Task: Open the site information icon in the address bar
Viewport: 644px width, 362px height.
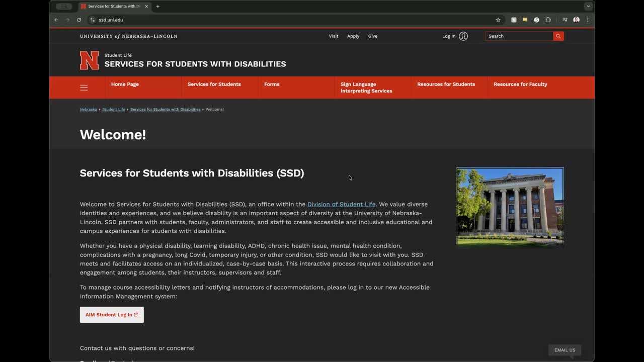Action: (92, 20)
